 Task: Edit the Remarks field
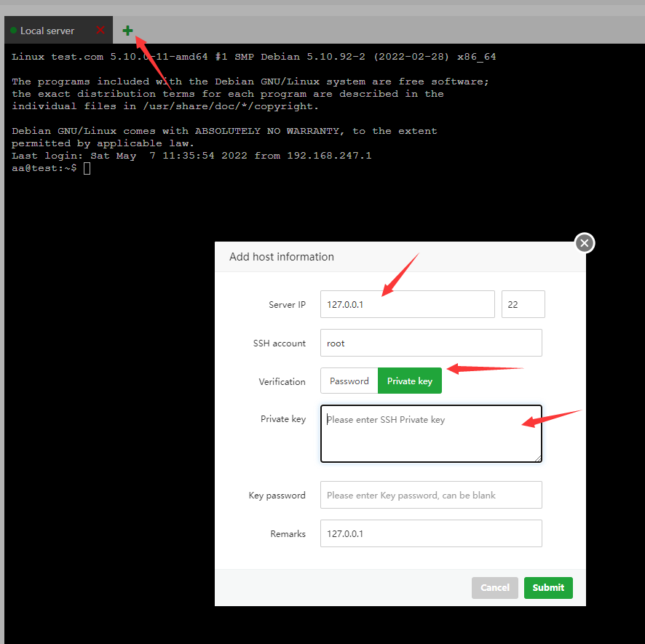pyautogui.click(x=431, y=533)
